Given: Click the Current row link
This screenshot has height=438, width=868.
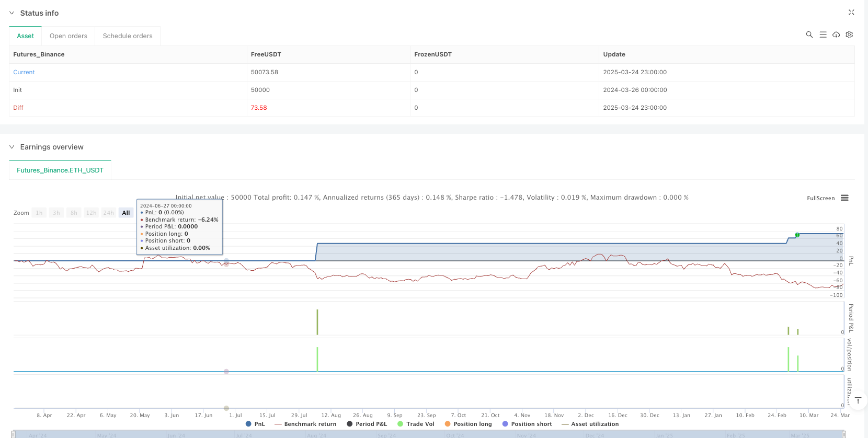Looking at the screenshot, I should [24, 72].
